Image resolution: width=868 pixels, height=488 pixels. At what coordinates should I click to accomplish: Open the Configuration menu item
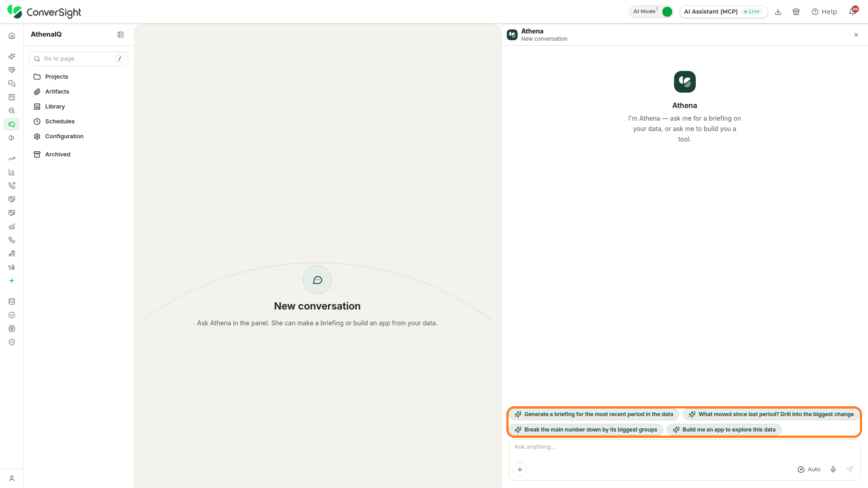[79, 136]
